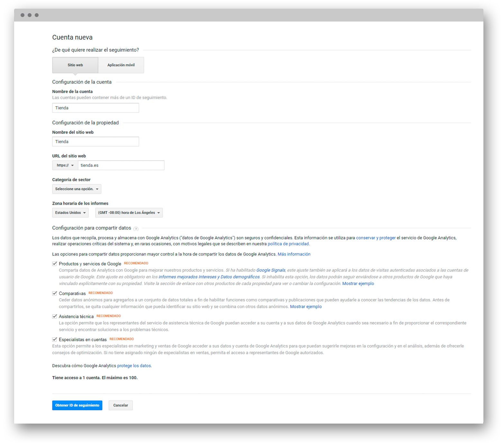The height and width of the screenshot is (448, 504).
Task: Open the https:// protocol dropdown
Action: click(65, 165)
